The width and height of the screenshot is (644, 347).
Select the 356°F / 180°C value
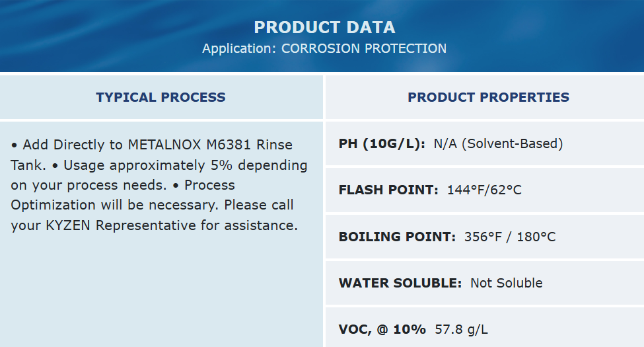[x=510, y=237]
